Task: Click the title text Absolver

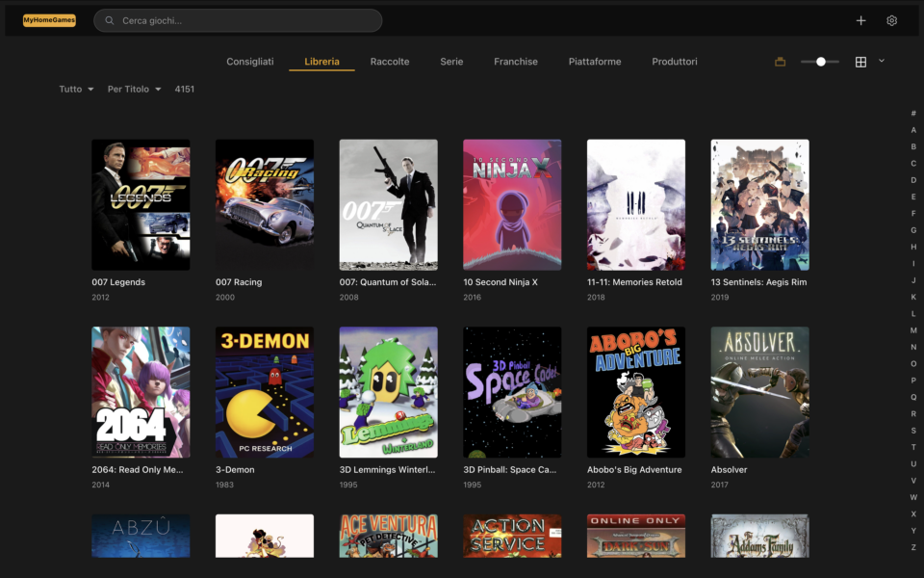Action: click(x=729, y=469)
